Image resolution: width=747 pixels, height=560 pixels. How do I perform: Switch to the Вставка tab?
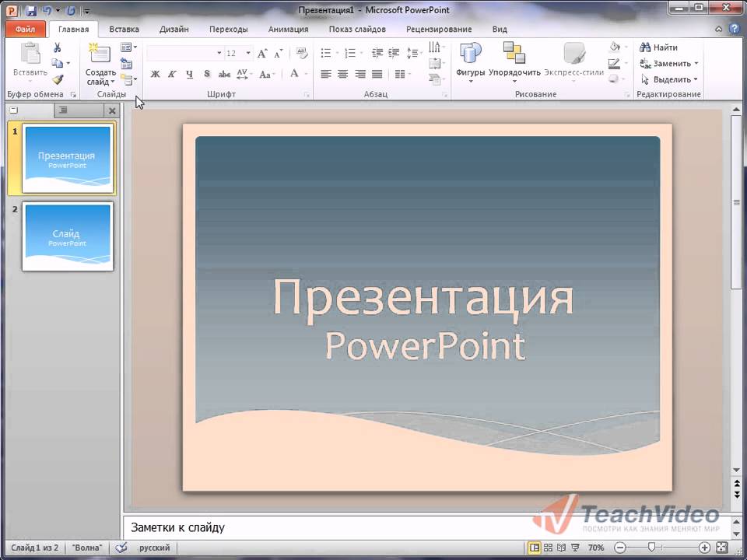pos(124,29)
